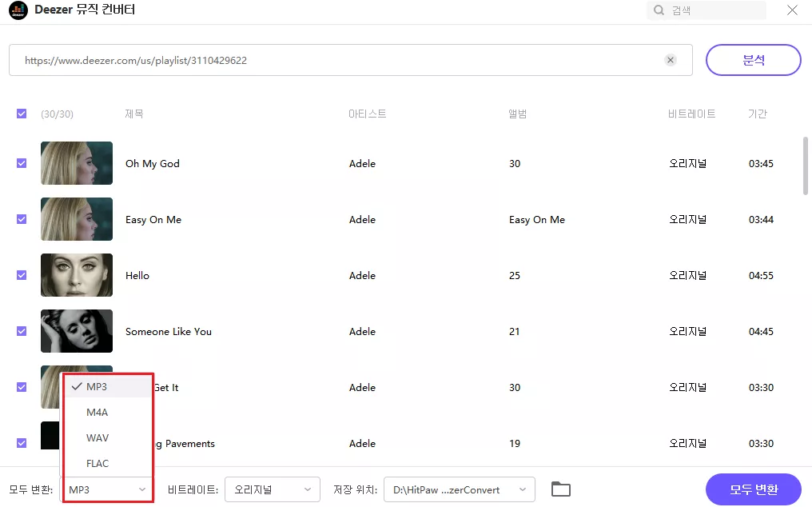812x507 pixels.
Task: Click the search magnifier icon
Action: tap(659, 10)
